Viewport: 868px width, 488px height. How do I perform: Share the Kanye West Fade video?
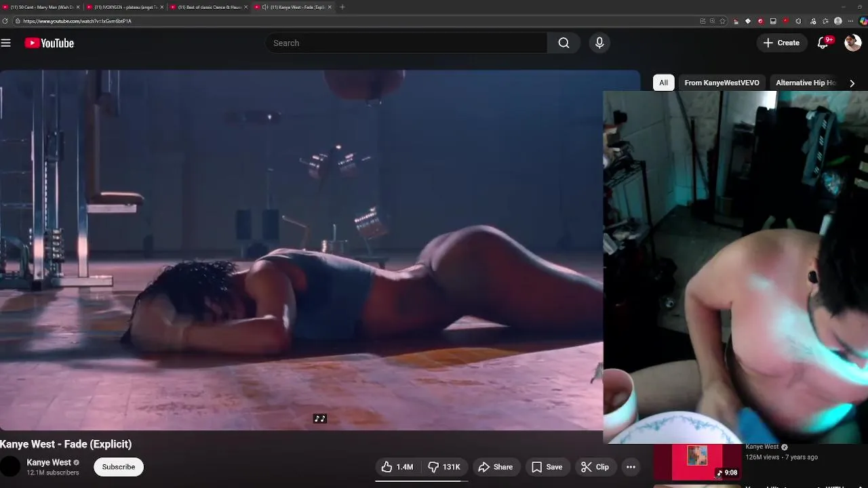(496, 467)
